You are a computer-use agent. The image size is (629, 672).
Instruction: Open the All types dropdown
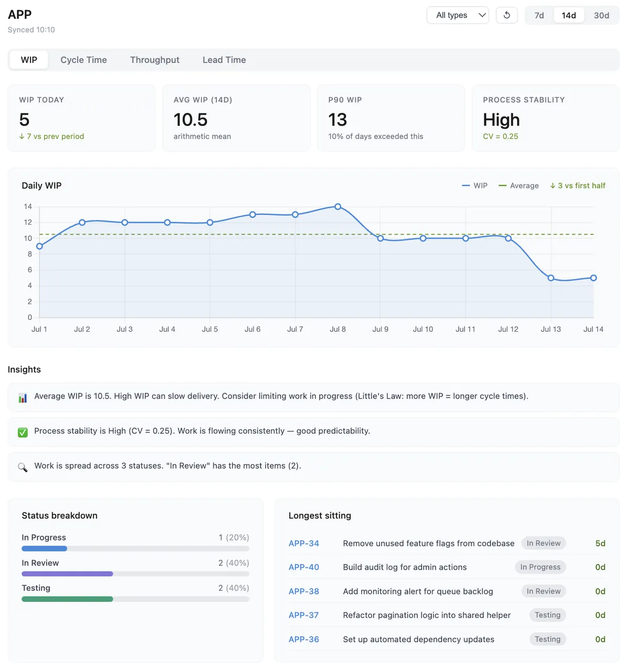point(458,15)
